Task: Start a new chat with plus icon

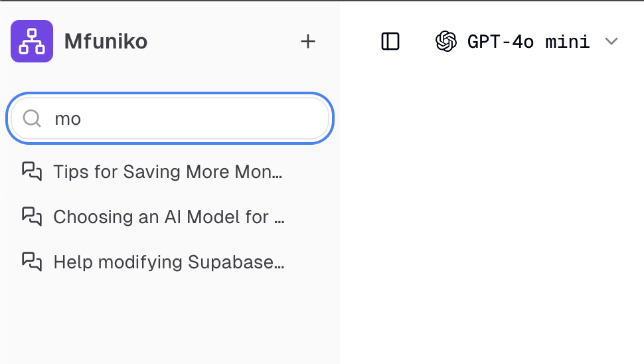Action: click(307, 41)
